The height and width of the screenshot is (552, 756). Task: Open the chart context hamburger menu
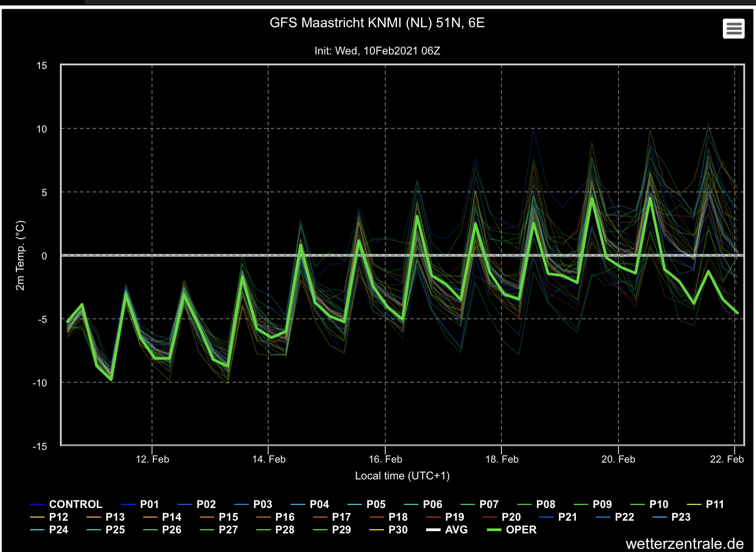click(x=733, y=29)
